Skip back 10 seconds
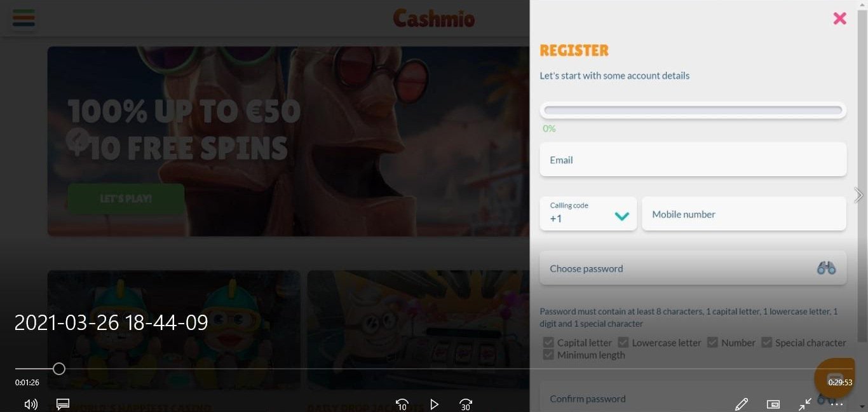 [402, 404]
